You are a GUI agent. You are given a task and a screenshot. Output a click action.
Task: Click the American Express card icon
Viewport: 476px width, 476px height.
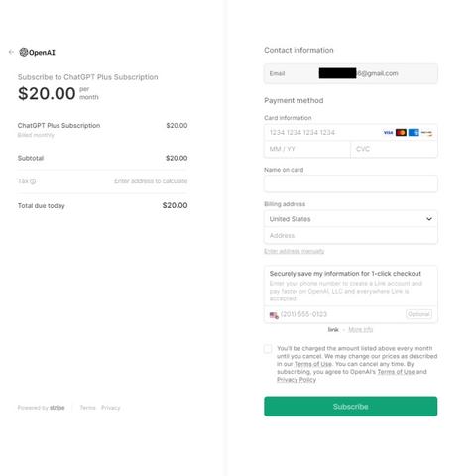pyautogui.click(x=414, y=133)
